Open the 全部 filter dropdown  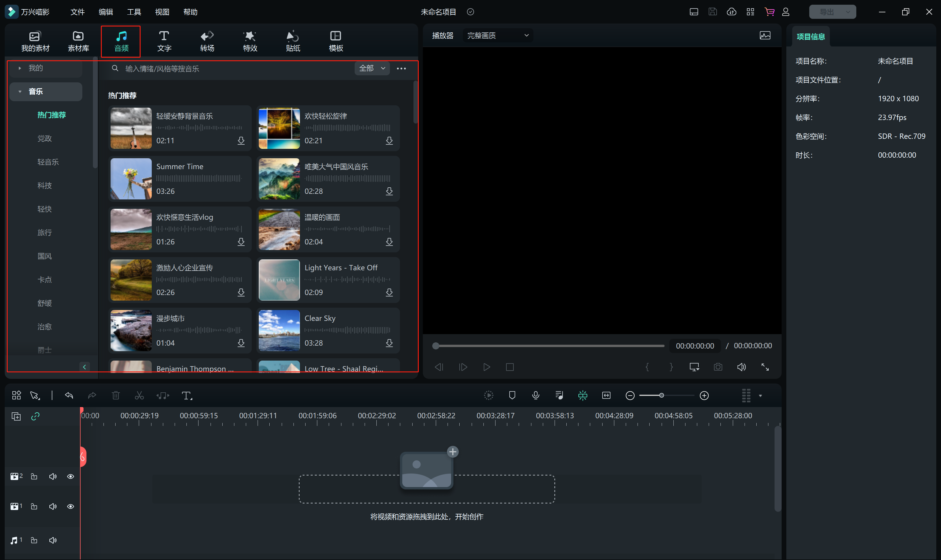[x=372, y=68]
